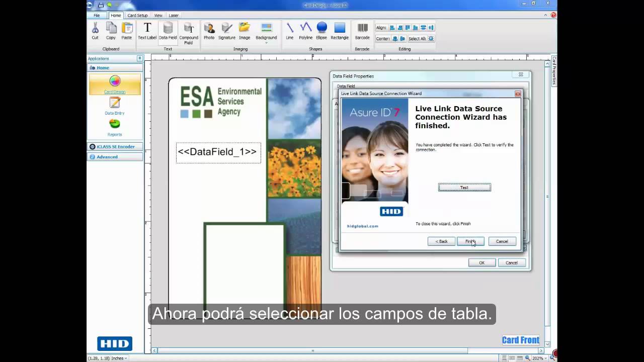Choose the Image tool in Imaging
644x362 pixels.
pyautogui.click(x=245, y=31)
